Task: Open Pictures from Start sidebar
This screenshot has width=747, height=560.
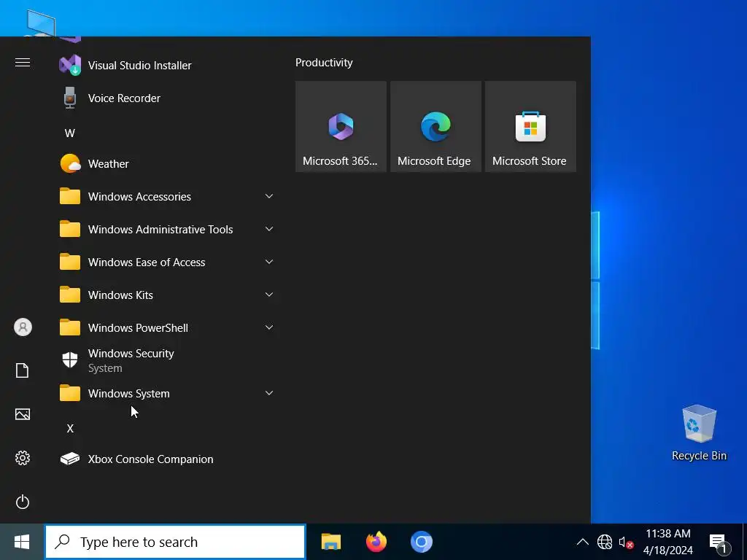Action: 23,414
